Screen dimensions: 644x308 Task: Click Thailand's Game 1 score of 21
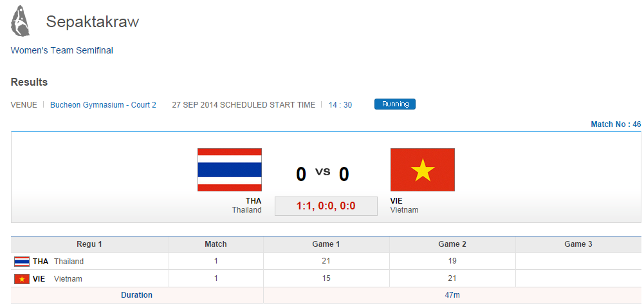click(326, 262)
